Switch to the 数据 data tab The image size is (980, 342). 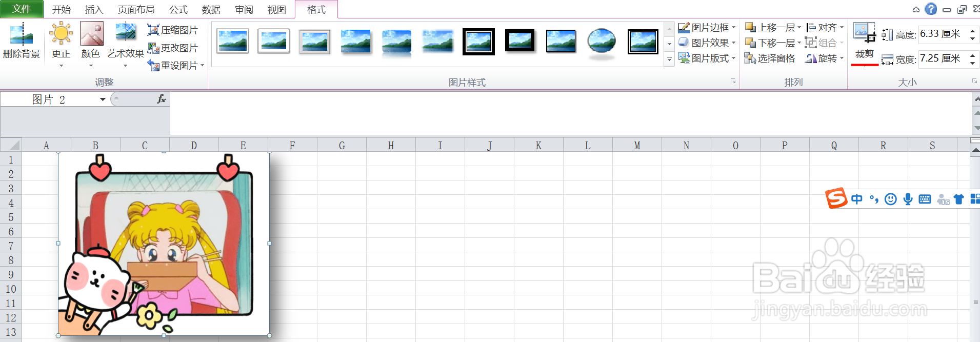211,10
